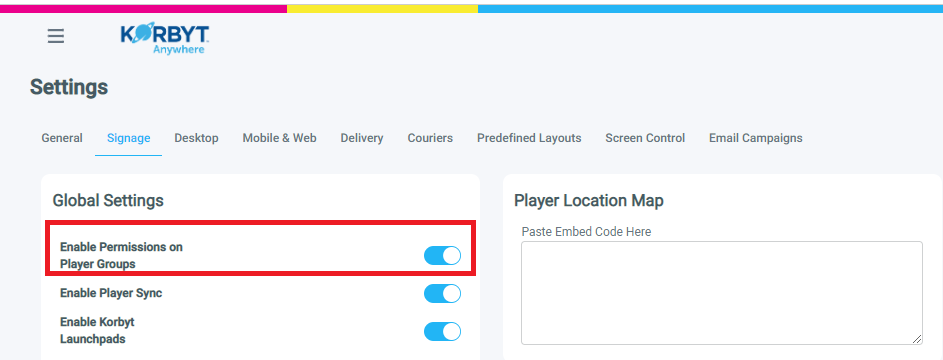Image resolution: width=943 pixels, height=360 pixels.
Task: Disable the Enable Player Sync switch
Action: pyautogui.click(x=443, y=293)
